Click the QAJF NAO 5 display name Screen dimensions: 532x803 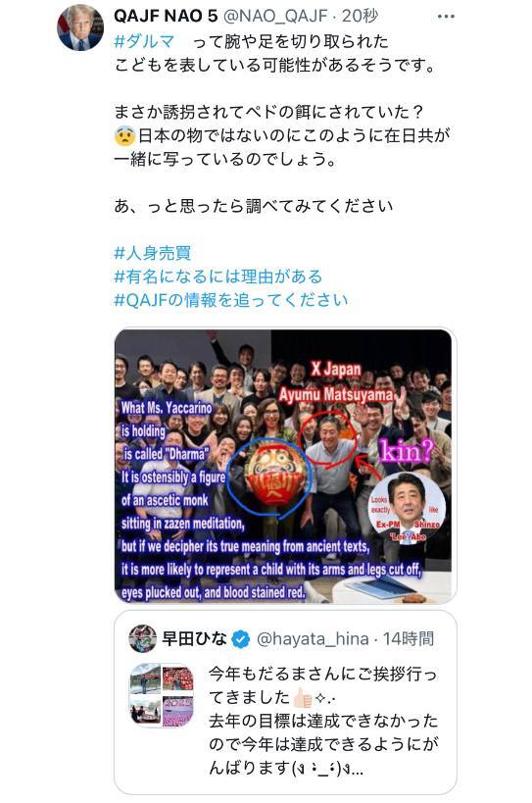point(166,17)
